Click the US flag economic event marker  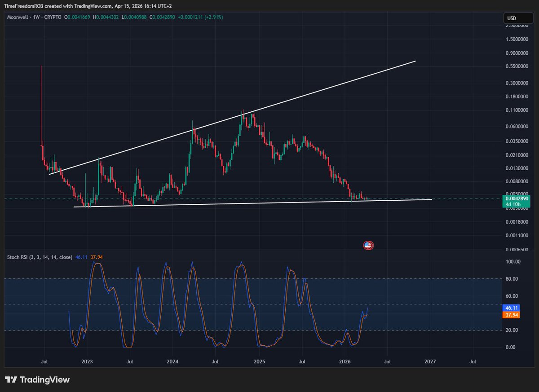(x=368, y=245)
